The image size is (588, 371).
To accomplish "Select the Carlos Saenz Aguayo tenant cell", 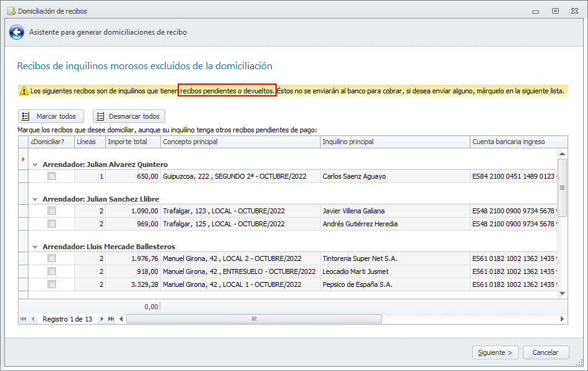I will 396,176.
